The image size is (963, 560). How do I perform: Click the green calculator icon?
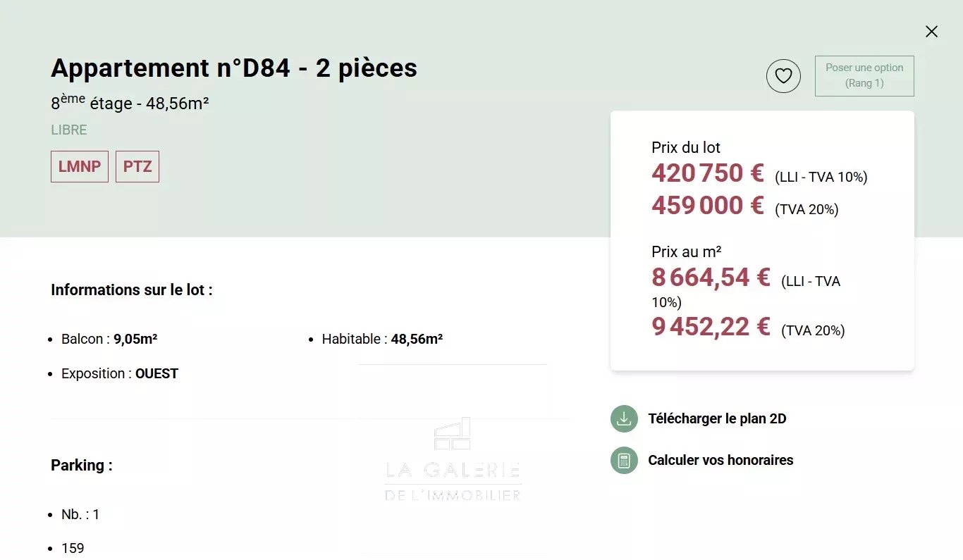[x=624, y=461]
